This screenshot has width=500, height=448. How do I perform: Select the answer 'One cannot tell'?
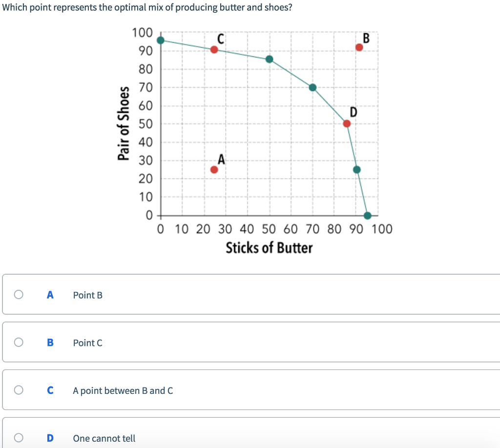pyautogui.click(x=104, y=438)
